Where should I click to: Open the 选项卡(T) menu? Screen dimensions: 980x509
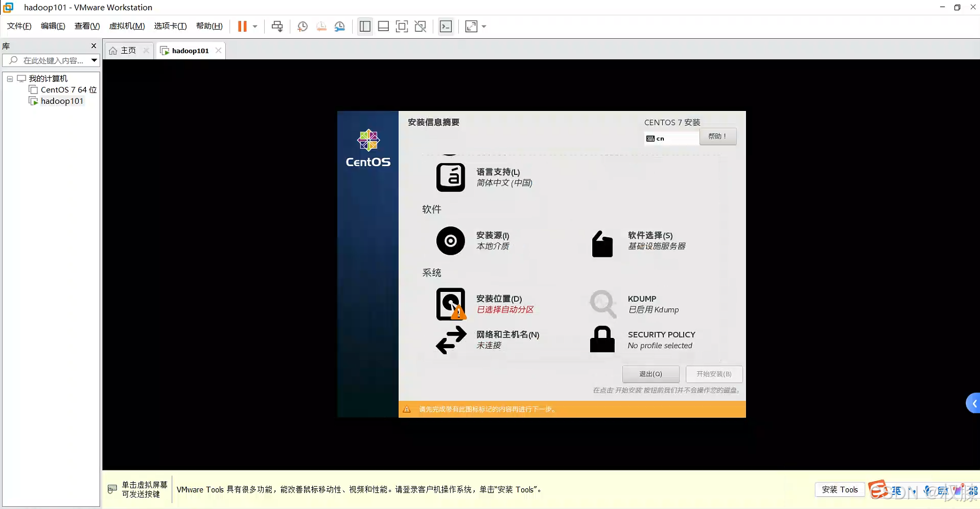tap(170, 26)
